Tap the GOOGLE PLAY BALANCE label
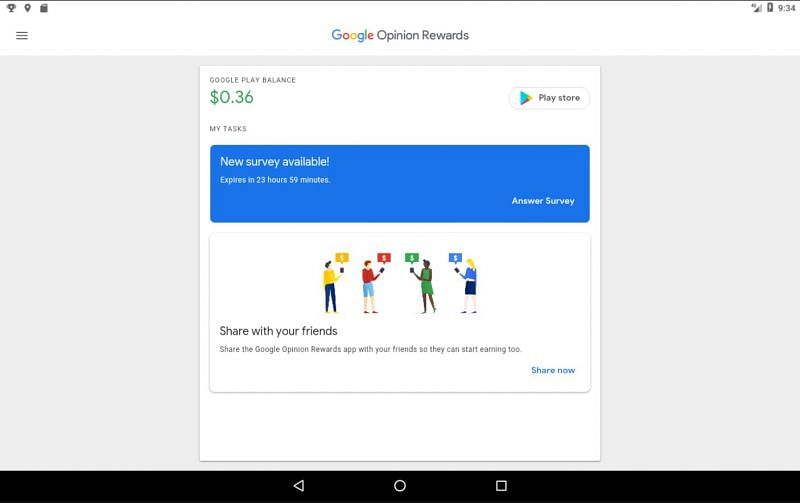Viewport: 800px width, 503px height. point(253,80)
